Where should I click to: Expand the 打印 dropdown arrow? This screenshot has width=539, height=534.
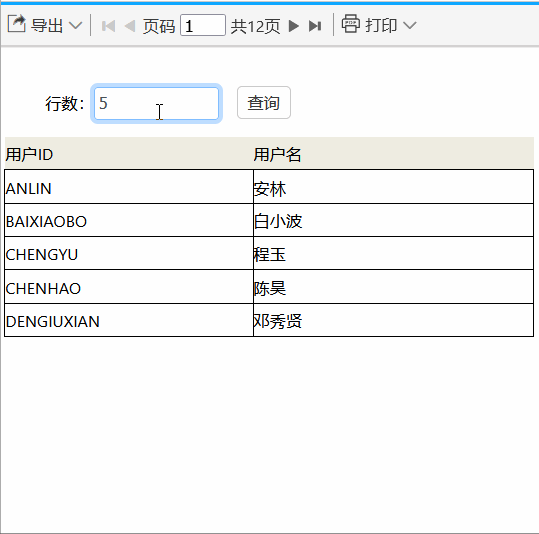pyautogui.click(x=410, y=25)
